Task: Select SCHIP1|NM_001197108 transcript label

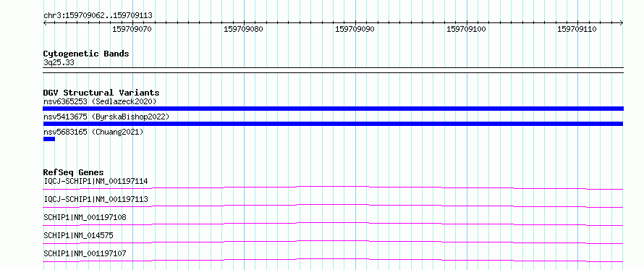Action: click(85, 217)
